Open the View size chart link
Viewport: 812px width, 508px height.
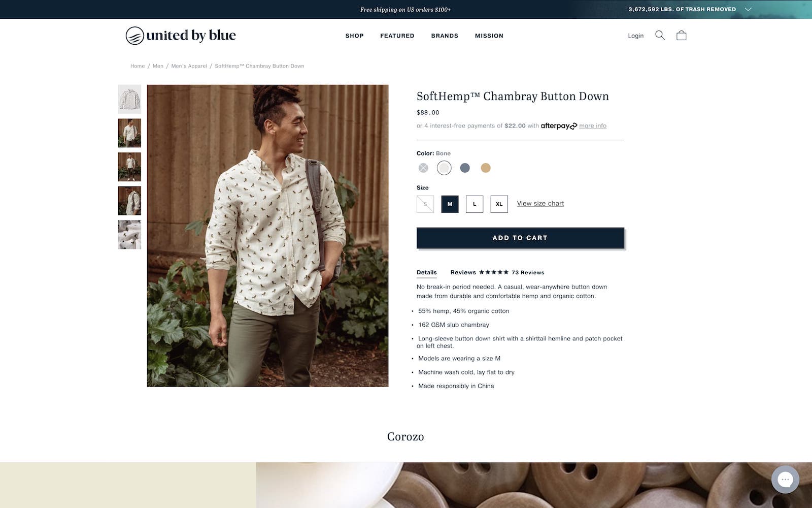click(x=540, y=203)
